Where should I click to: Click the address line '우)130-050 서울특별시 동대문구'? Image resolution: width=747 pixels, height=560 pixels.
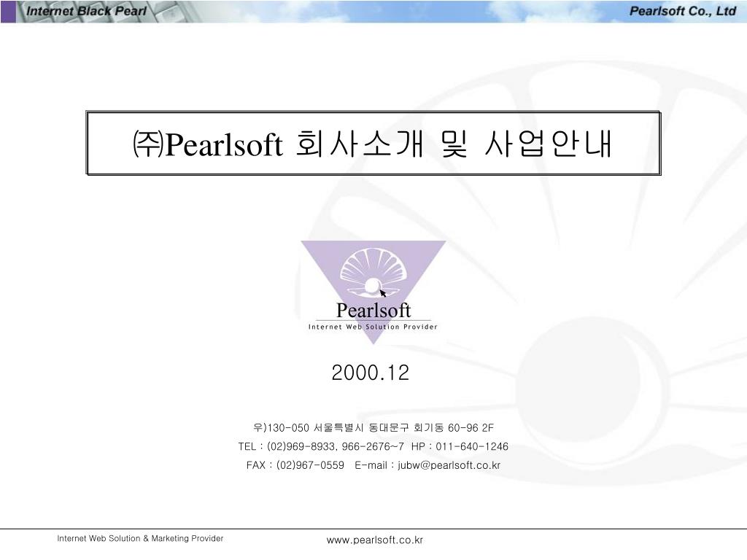[331, 427]
